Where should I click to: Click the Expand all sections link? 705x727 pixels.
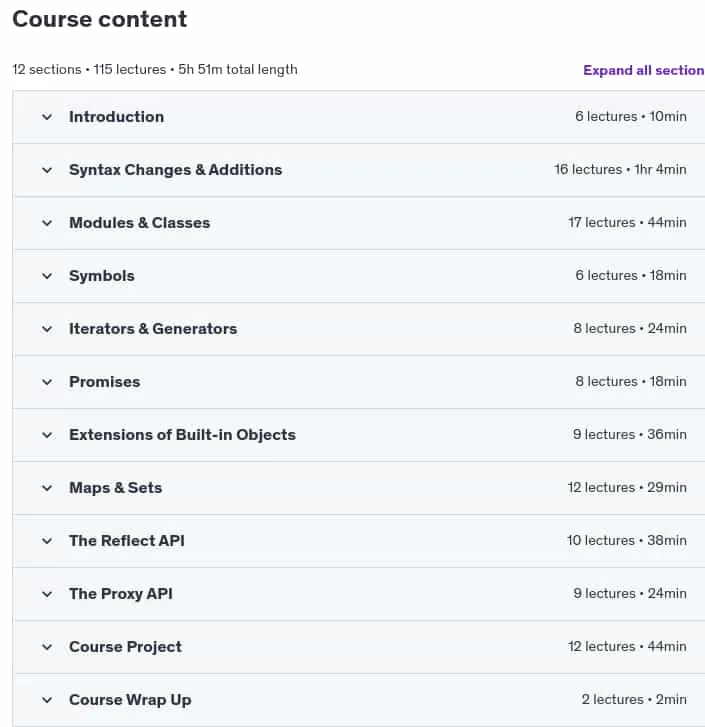644,70
